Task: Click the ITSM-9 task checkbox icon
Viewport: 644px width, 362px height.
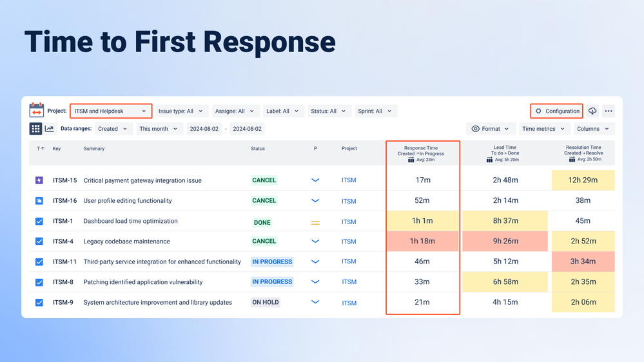Action: tap(39, 303)
